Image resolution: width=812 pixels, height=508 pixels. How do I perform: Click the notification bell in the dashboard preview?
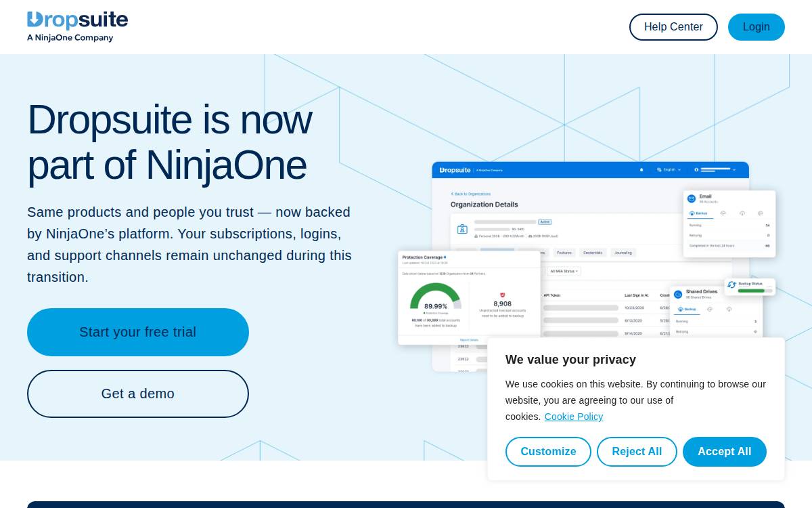(x=641, y=169)
